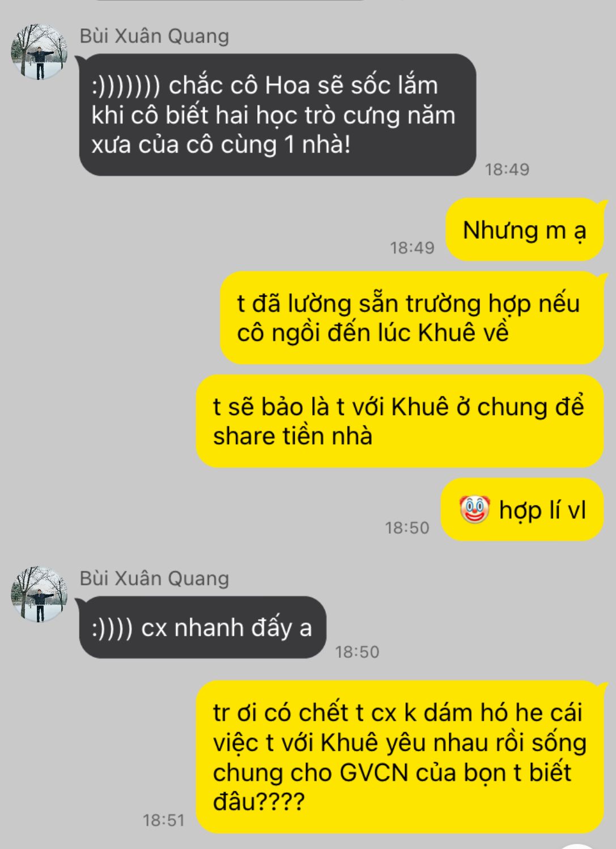This screenshot has width=616, height=849.
Task: Select the 'Nhưng m ạ' message bubble
Action: 524,230
